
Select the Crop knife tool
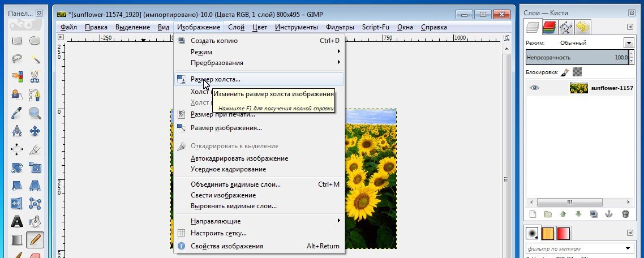pyautogui.click(x=35, y=149)
